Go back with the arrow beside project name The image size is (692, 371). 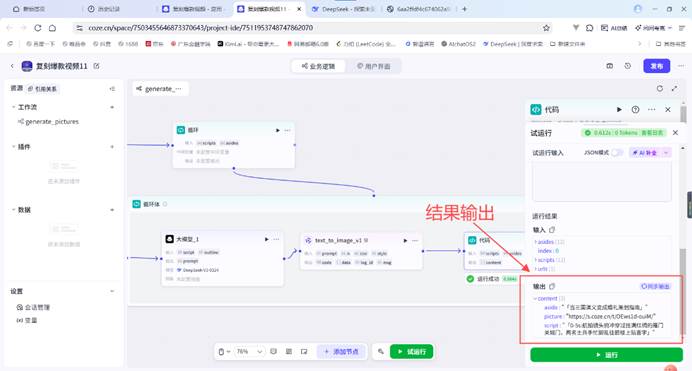pyautogui.click(x=12, y=66)
